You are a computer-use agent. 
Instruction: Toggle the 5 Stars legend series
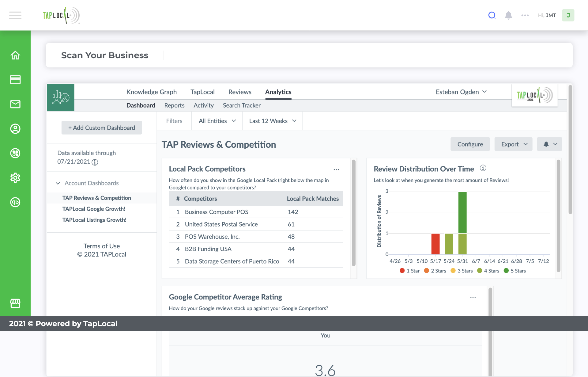click(x=514, y=271)
